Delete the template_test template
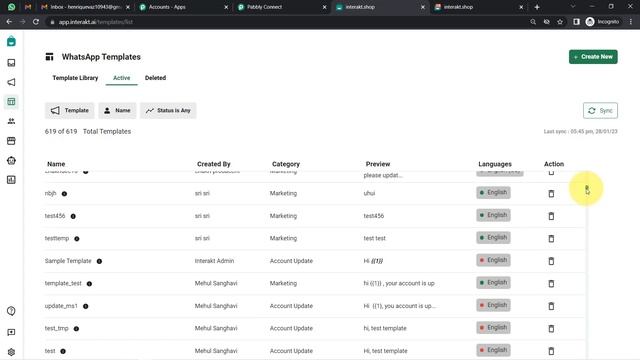The image size is (640, 360). (551, 283)
